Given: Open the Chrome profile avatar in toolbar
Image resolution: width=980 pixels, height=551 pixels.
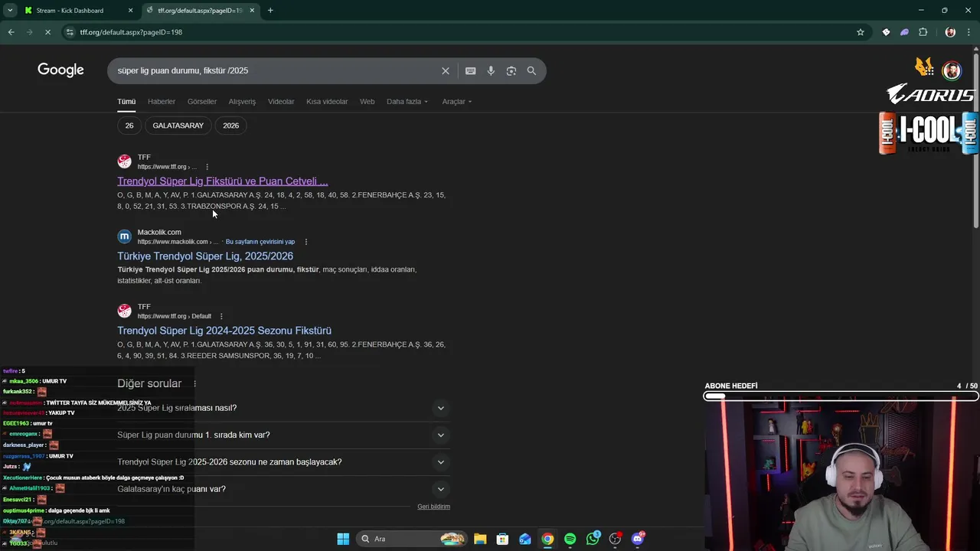Looking at the screenshot, I should (x=950, y=32).
